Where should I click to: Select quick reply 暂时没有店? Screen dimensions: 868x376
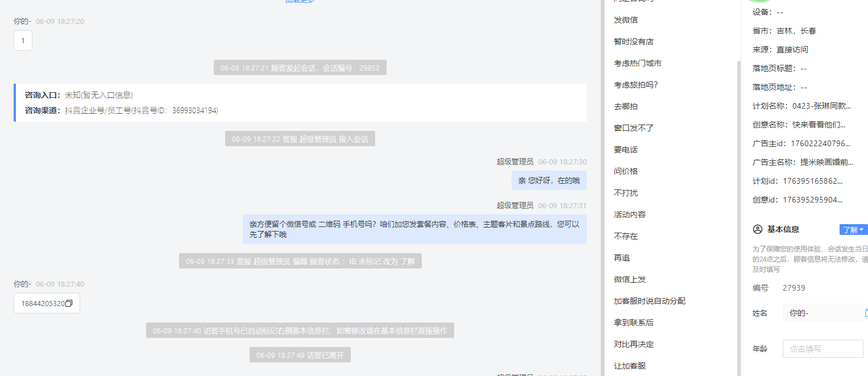pos(634,42)
